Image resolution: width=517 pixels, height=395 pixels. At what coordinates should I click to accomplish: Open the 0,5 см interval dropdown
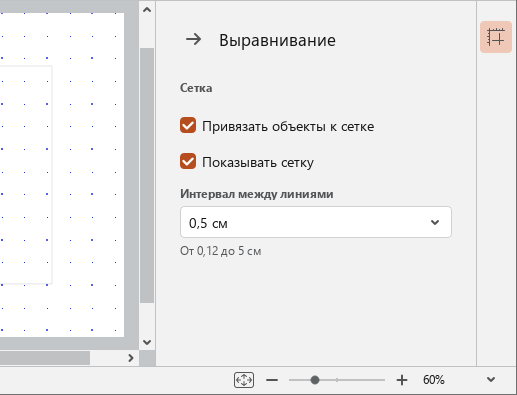point(316,222)
